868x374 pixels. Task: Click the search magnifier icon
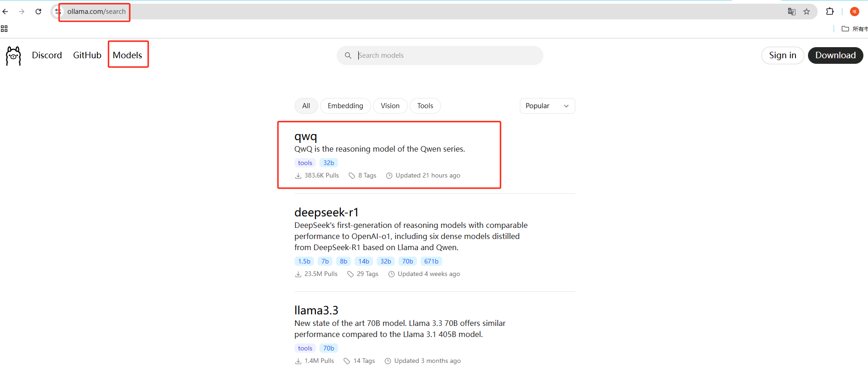pos(348,55)
